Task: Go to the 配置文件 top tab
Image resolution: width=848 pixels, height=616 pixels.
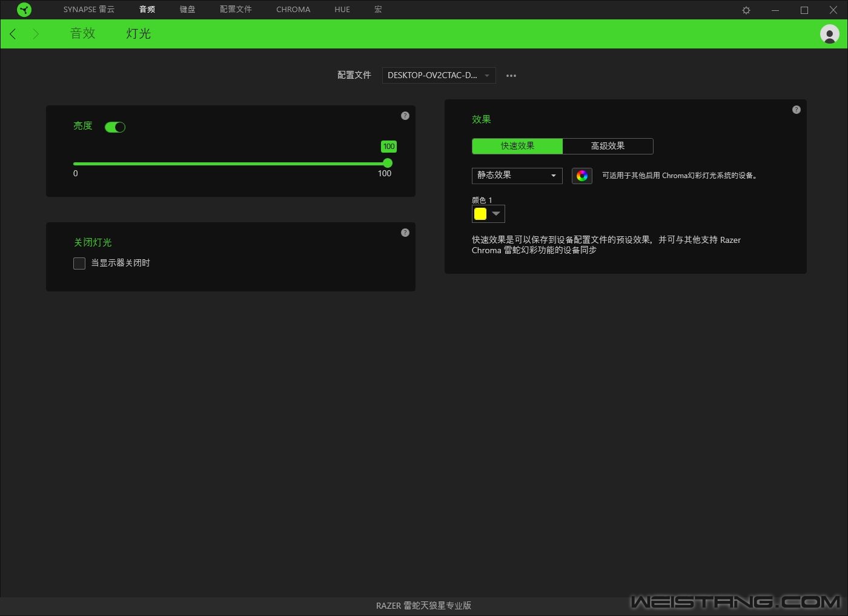Action: tap(236, 10)
